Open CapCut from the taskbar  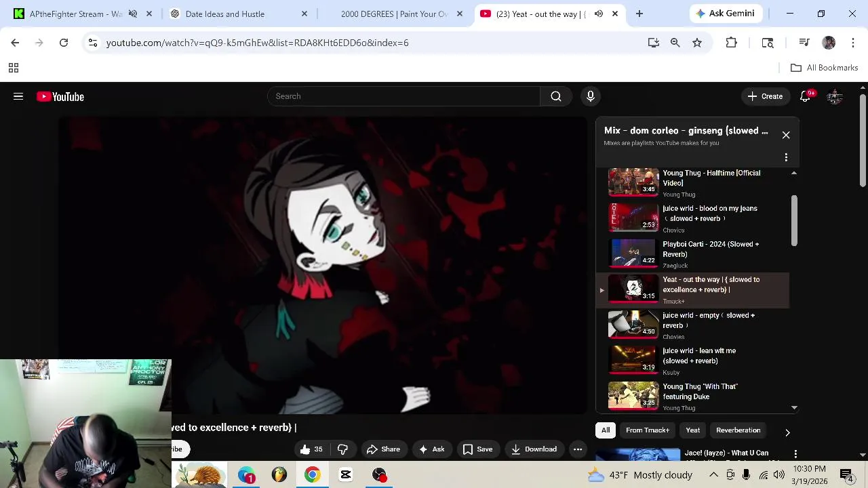pos(346,474)
